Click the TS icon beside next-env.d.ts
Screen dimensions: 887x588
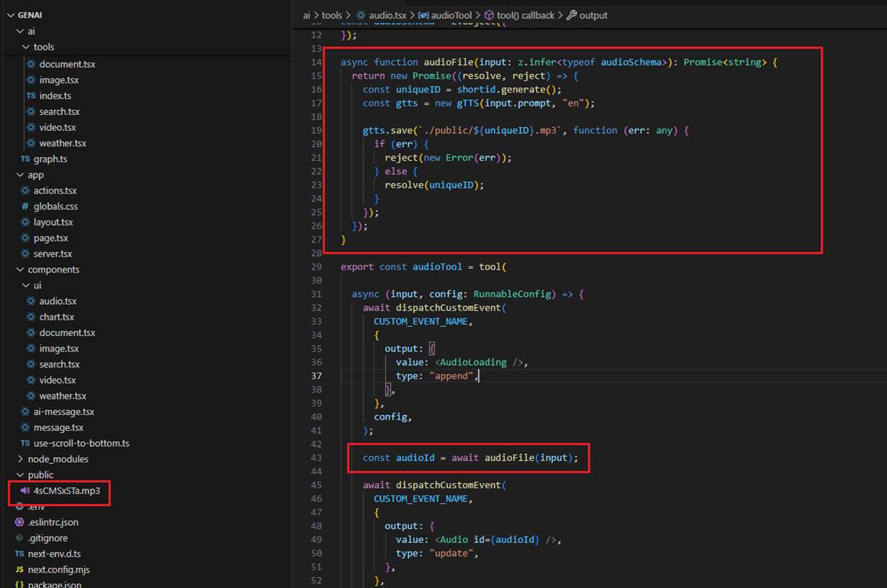tap(20, 554)
